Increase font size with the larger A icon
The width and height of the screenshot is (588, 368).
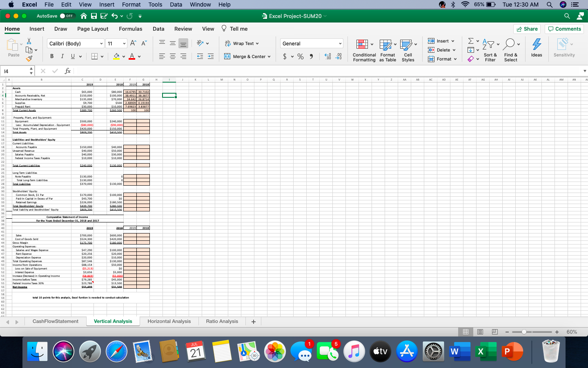pyautogui.click(x=133, y=43)
